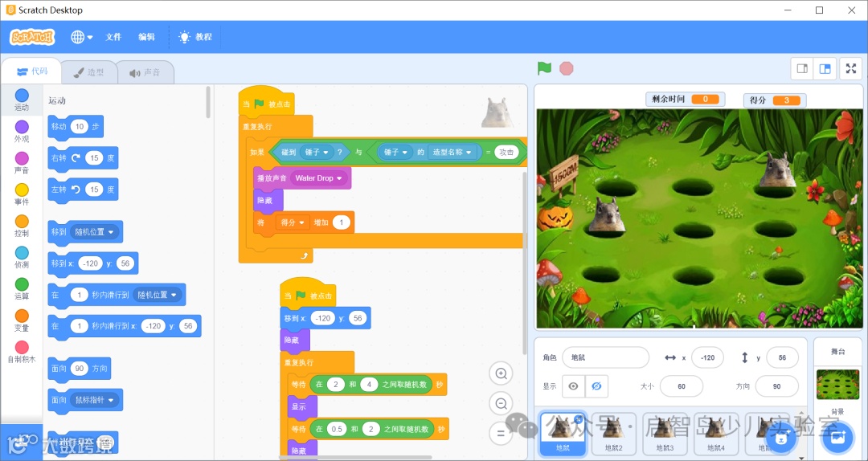Open the globe language menu

pyautogui.click(x=81, y=37)
